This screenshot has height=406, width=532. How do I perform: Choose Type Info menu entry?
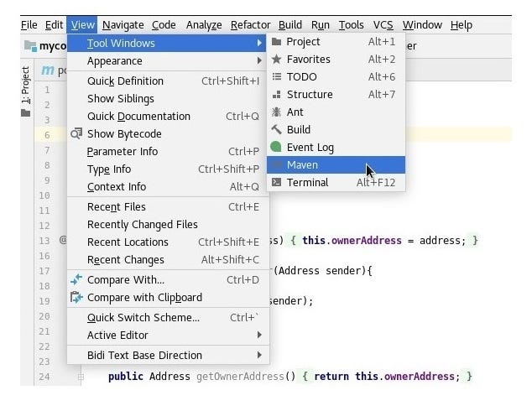click(x=168, y=169)
